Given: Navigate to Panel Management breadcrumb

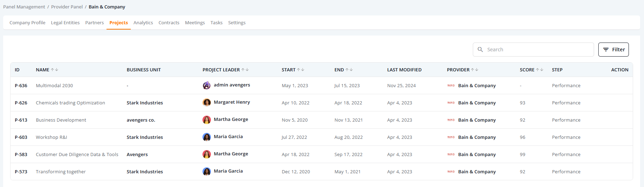Looking at the screenshot, I should (x=24, y=7).
